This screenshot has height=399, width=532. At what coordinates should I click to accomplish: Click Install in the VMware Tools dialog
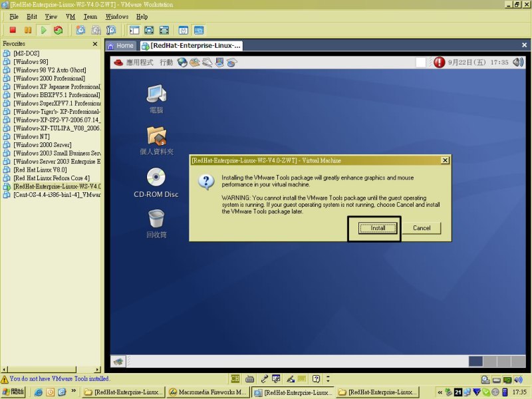(378, 228)
